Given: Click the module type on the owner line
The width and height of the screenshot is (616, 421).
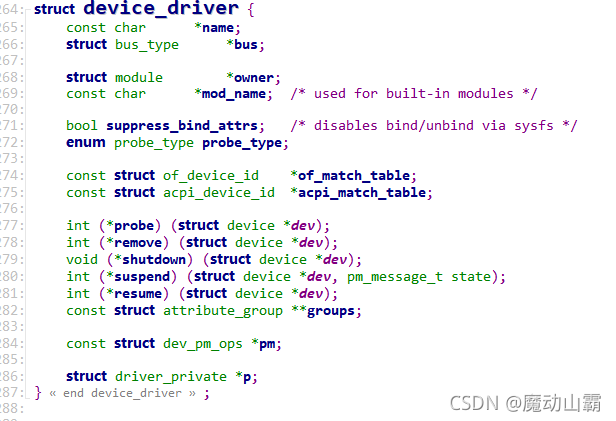Looking at the screenshot, I should tap(139, 78).
